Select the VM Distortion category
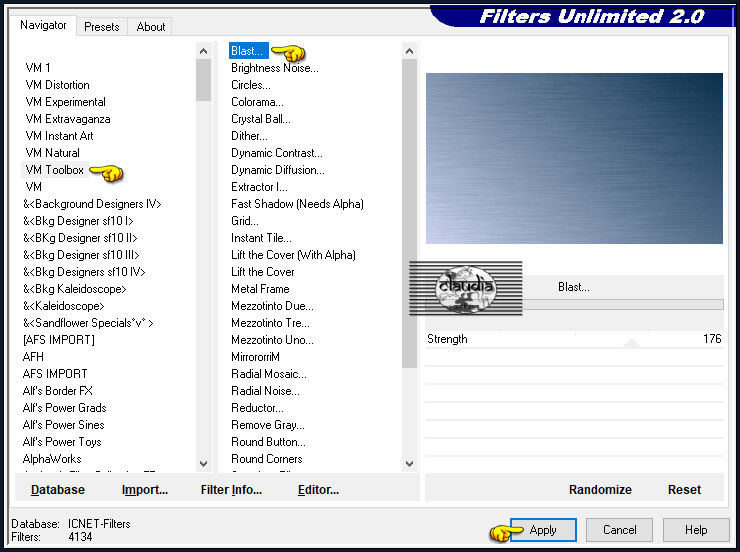This screenshot has width=740, height=552. click(x=57, y=85)
